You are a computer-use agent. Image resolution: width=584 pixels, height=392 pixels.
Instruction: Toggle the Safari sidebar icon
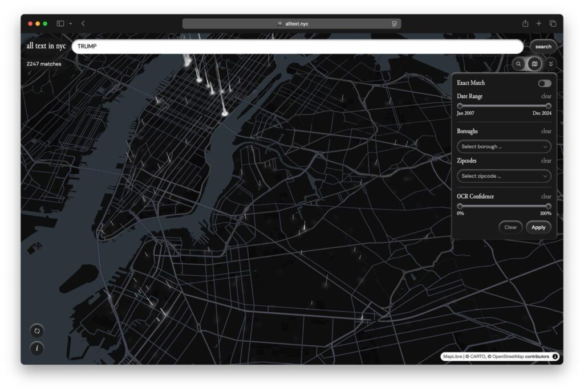pyautogui.click(x=60, y=23)
